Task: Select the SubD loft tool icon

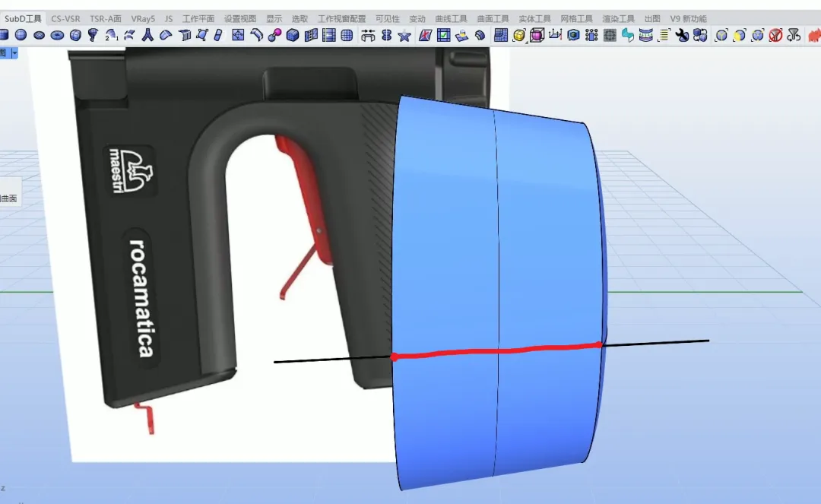Action: coord(129,35)
